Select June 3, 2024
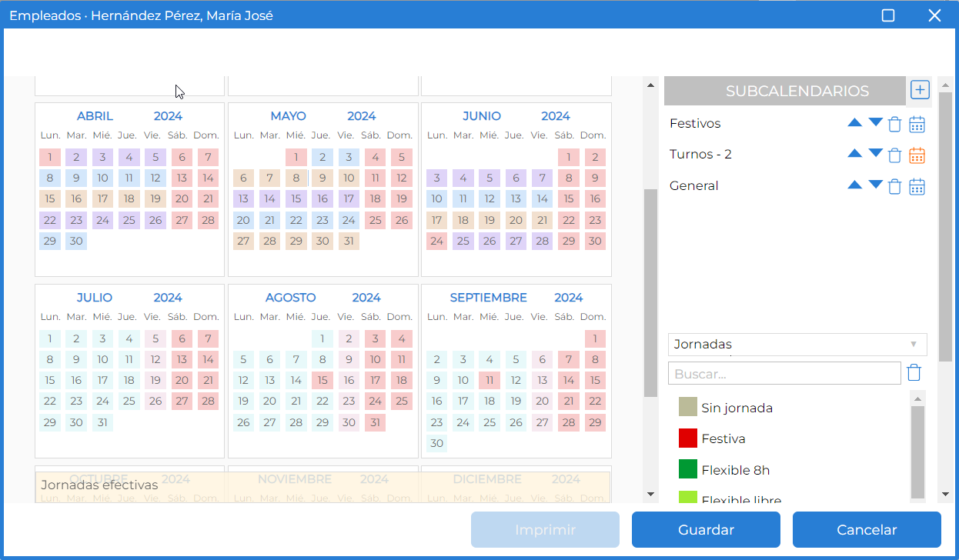Screen dimensions: 959x560 pyautogui.click(x=437, y=178)
